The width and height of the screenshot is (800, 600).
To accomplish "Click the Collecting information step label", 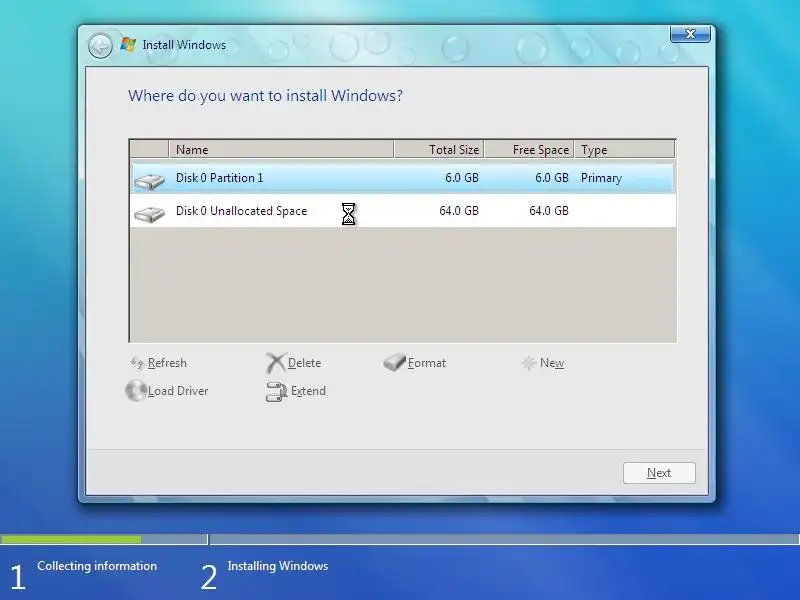I will pyautogui.click(x=97, y=566).
